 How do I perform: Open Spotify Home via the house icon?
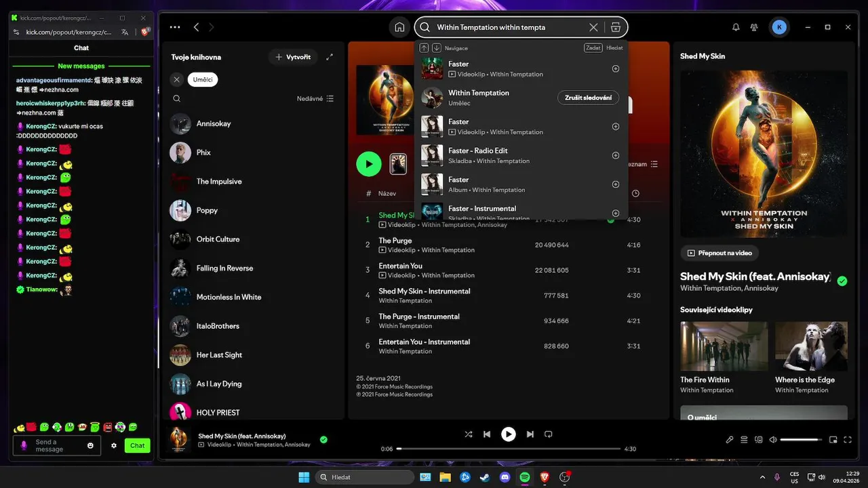399,27
